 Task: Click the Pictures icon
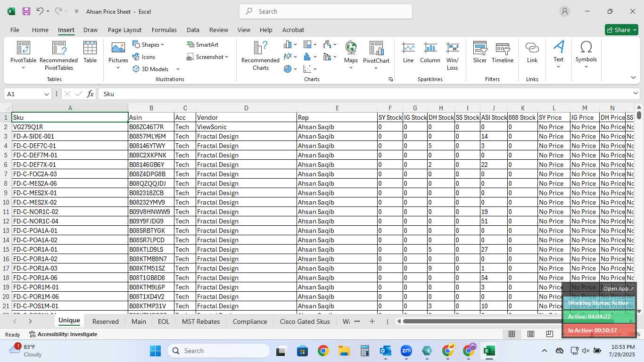[118, 48]
